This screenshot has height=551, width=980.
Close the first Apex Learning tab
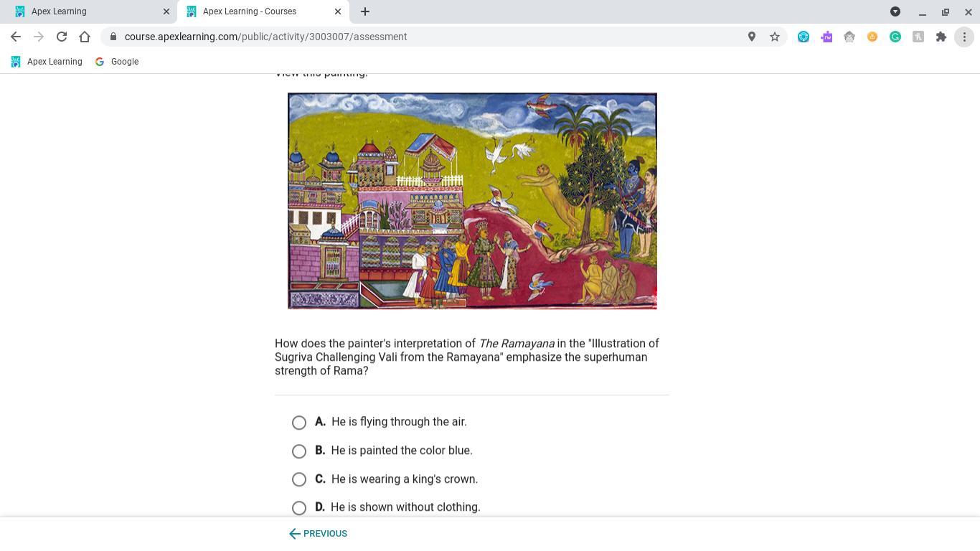point(166,11)
